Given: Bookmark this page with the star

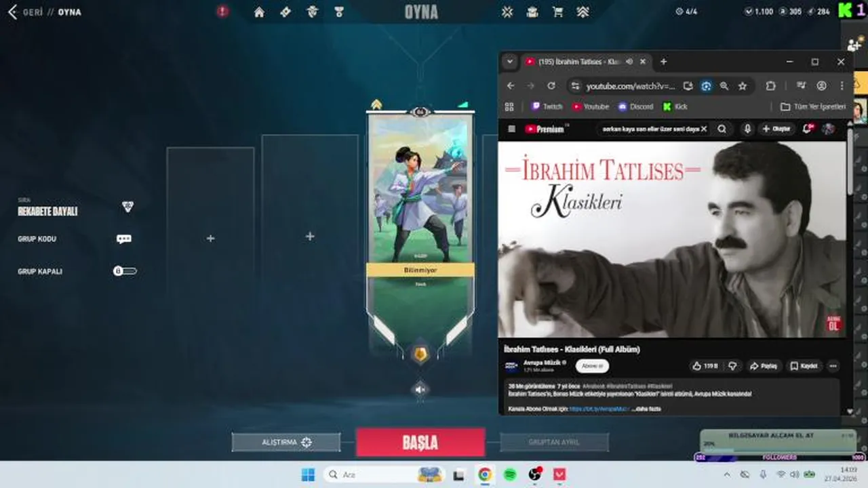Looking at the screenshot, I should 743,86.
